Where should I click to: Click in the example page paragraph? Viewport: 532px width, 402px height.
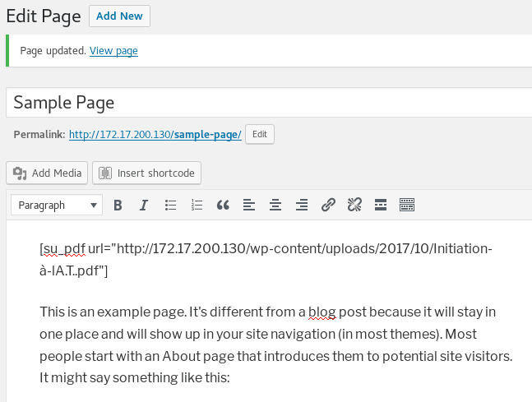275,344
